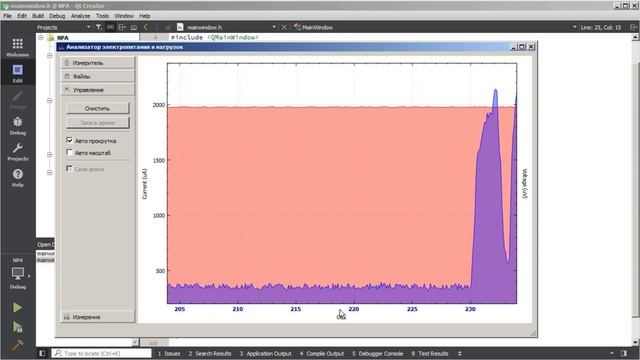Click the 230 tick label on x-axis
Image resolution: width=640 pixels, height=360 pixels.
pos(470,309)
